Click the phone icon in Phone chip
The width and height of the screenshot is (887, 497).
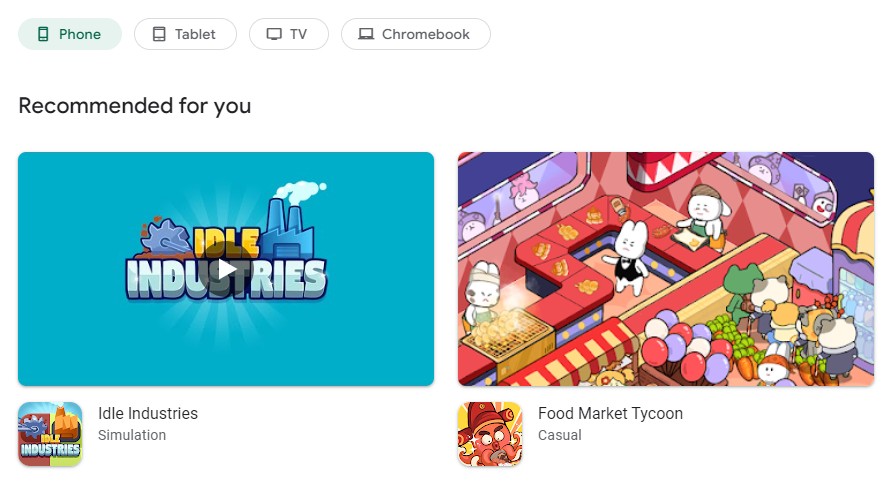click(43, 34)
